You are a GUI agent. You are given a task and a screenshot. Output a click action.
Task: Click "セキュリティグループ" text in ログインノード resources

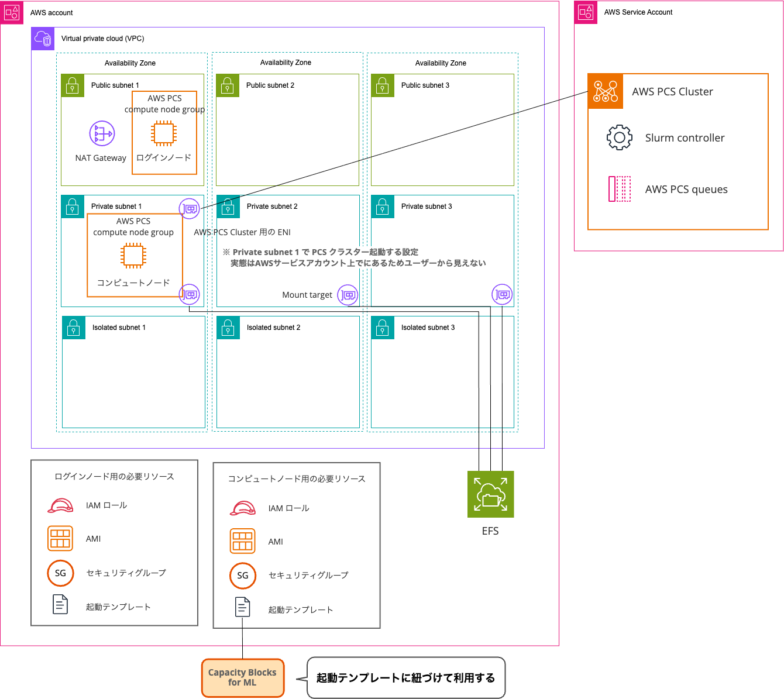pyautogui.click(x=126, y=573)
